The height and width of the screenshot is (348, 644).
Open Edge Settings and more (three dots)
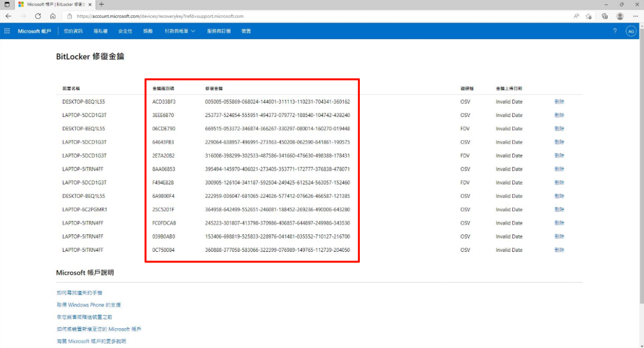click(635, 16)
